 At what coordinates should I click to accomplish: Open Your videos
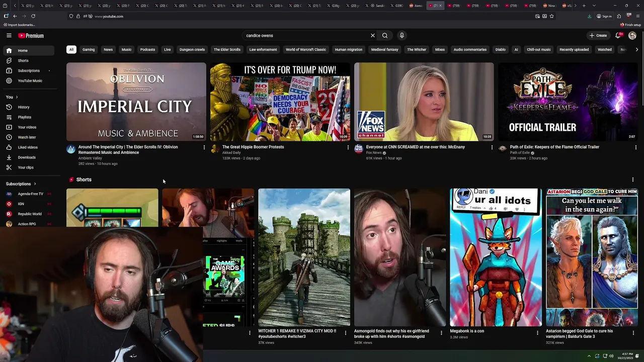pyautogui.click(x=28, y=127)
